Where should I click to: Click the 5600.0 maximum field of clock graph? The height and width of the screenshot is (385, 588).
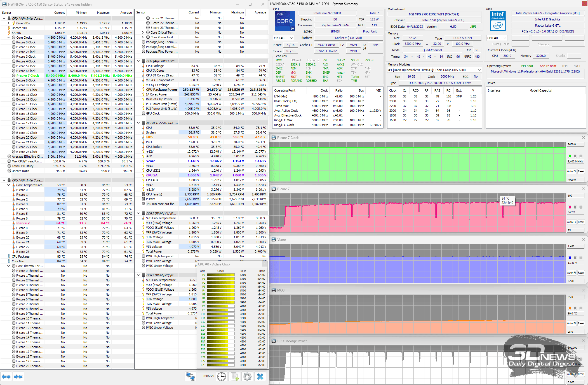[x=575, y=144]
